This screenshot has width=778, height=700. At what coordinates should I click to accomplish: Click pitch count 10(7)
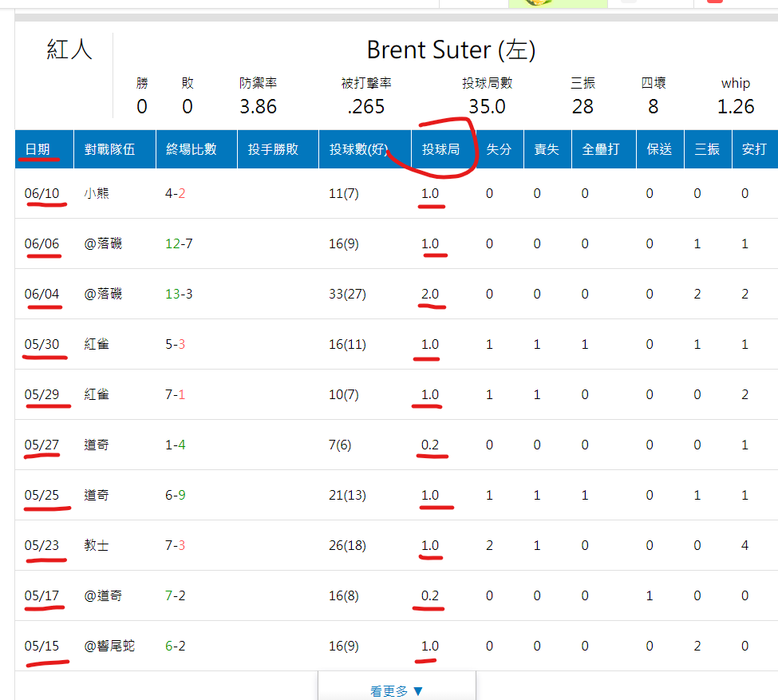click(x=343, y=394)
